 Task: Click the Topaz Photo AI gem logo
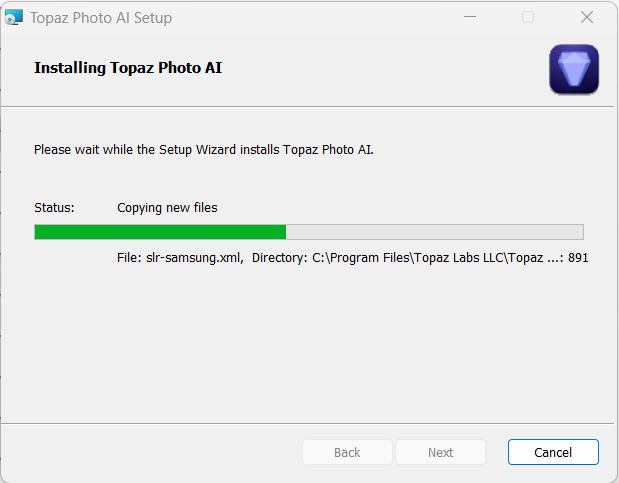point(574,69)
